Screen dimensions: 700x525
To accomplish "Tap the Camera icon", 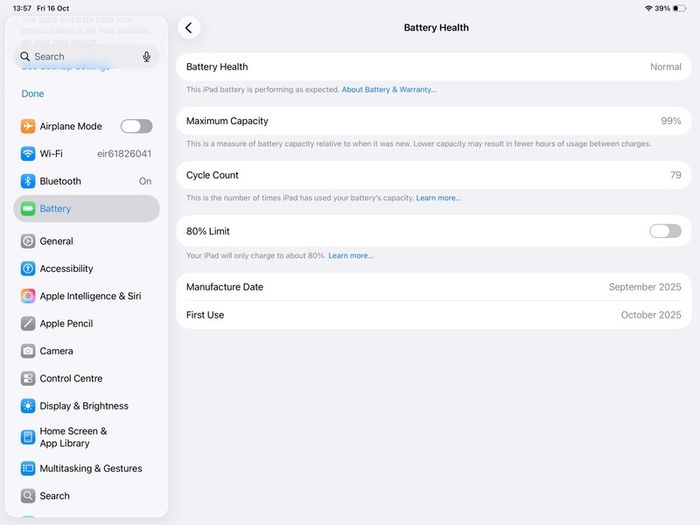I will [x=28, y=351].
